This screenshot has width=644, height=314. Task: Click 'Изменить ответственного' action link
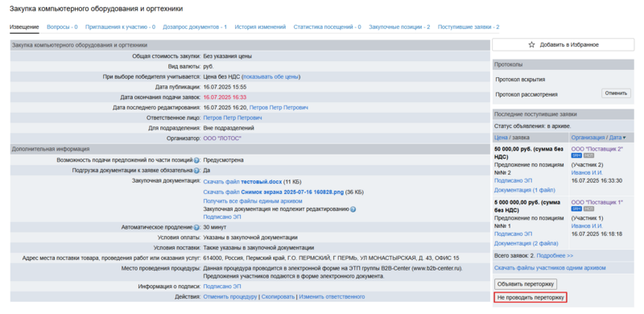point(332,297)
